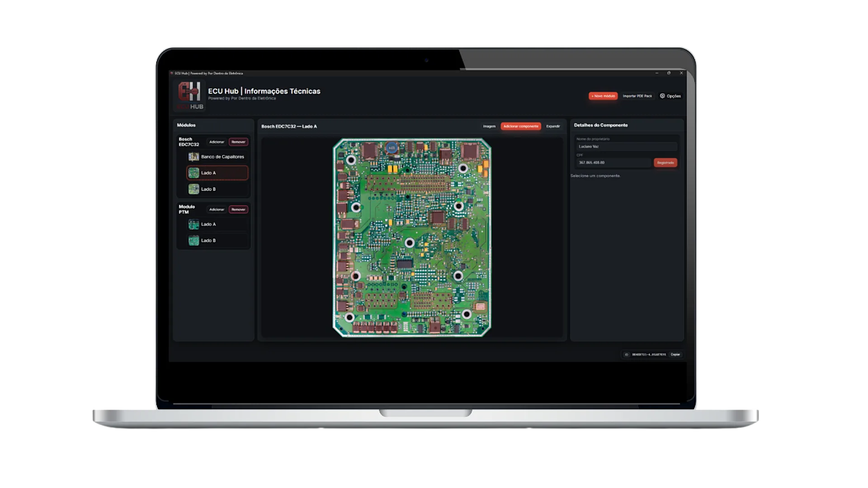Screen dimensions: 868x488
Task: Click the Registrado button
Action: [665, 163]
